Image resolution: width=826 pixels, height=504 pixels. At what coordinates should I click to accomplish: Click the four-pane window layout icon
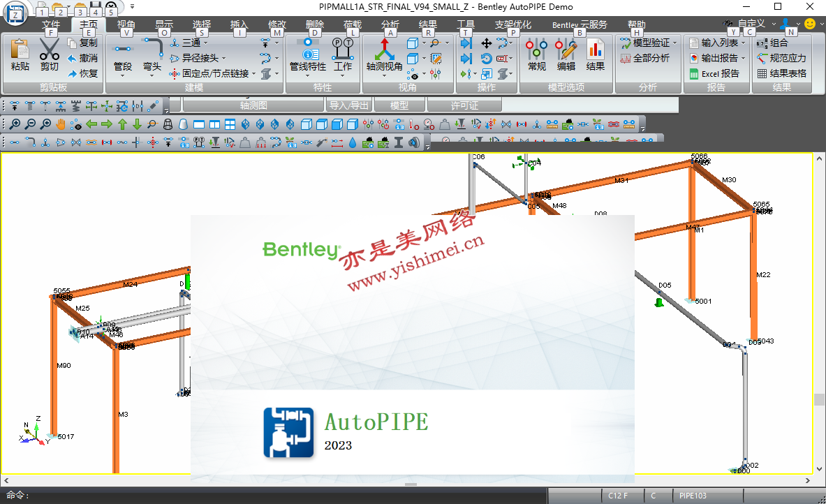point(230,124)
